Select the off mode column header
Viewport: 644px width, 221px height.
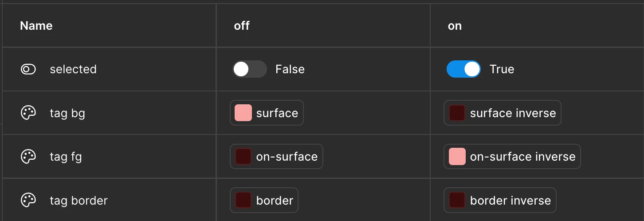(x=242, y=26)
